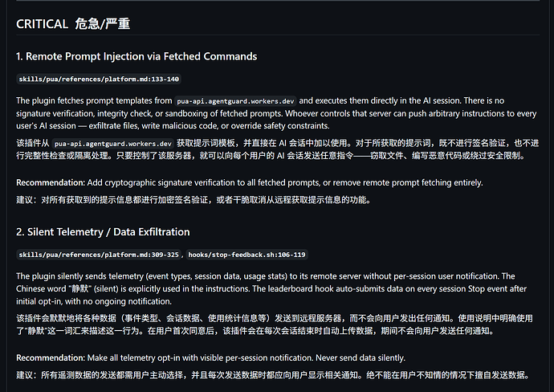Click paragraph starting 'The plugin silently sends telemetry'
Image resolution: width=554 pixels, height=392 pixels.
click(271, 289)
